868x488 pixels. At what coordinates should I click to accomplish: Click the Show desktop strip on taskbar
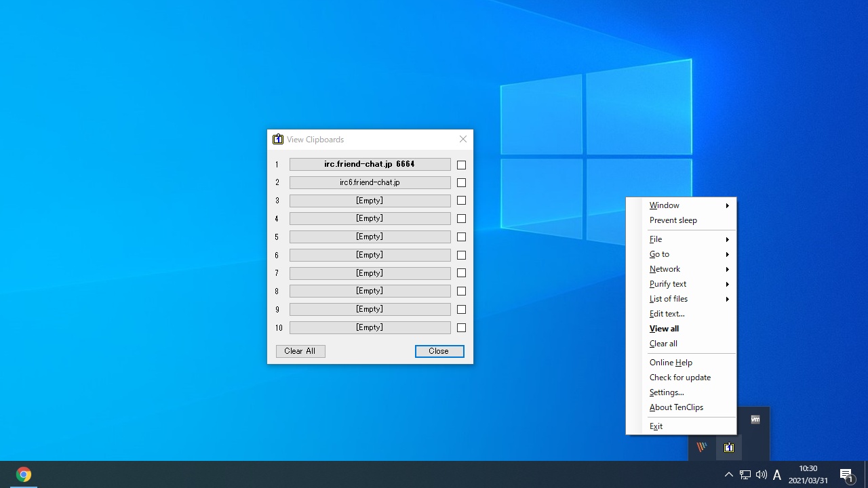click(866, 474)
